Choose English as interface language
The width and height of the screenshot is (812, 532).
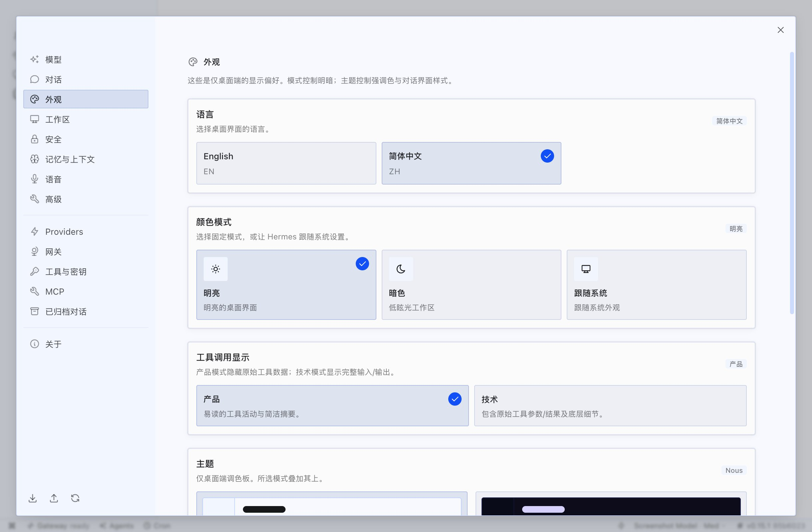point(286,163)
